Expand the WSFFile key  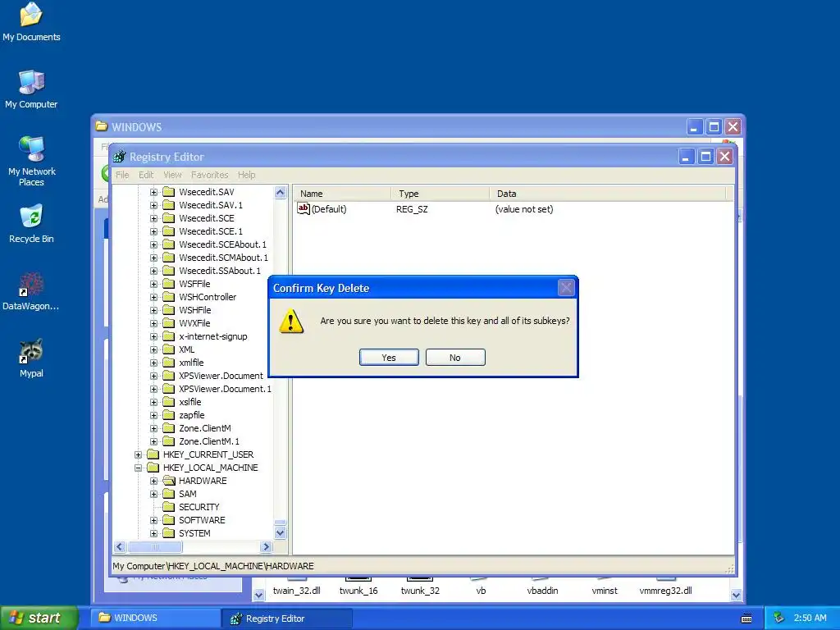(x=153, y=284)
